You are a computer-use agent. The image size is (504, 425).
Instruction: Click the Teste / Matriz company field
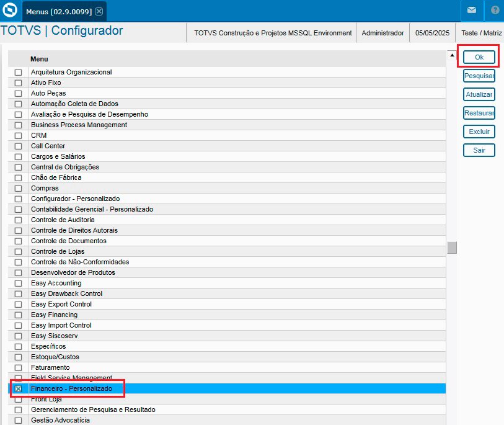pyautogui.click(x=480, y=33)
